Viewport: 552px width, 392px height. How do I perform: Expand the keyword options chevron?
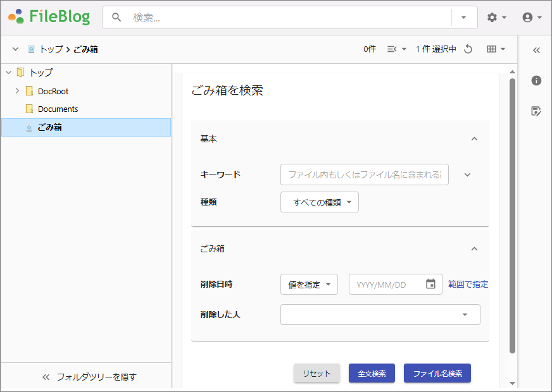[x=468, y=175]
